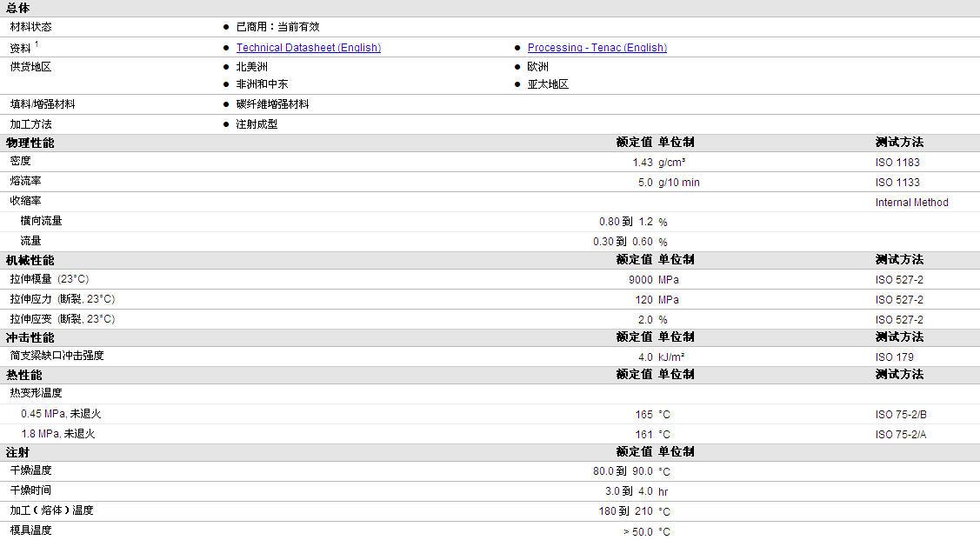Select the 注射 section header
Viewport: 980px width, 540px height.
point(17,452)
